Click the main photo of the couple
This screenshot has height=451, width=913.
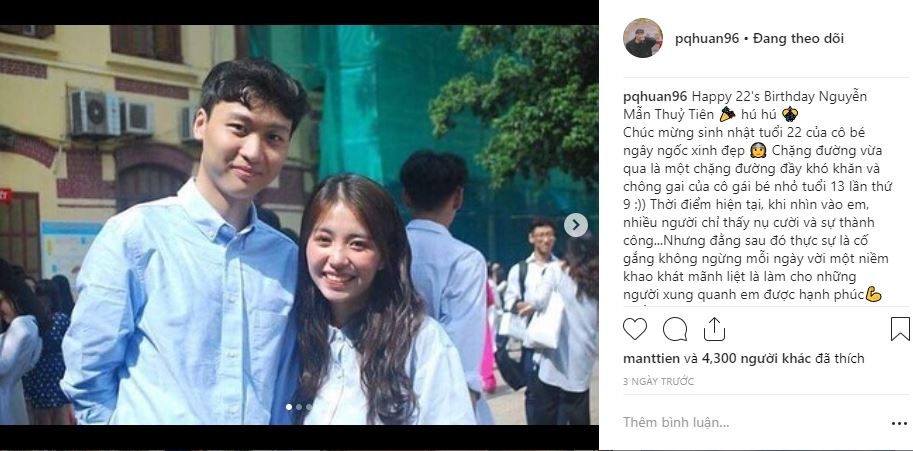click(x=299, y=225)
